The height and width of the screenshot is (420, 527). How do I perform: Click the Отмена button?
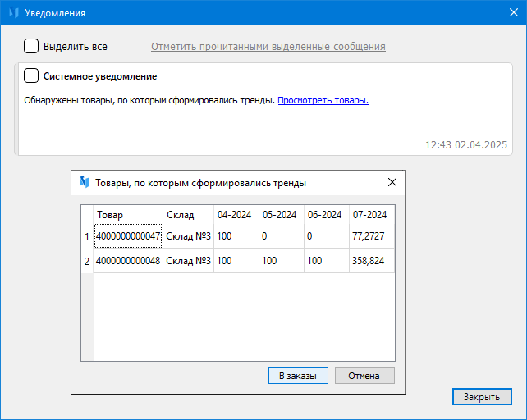[364, 375]
